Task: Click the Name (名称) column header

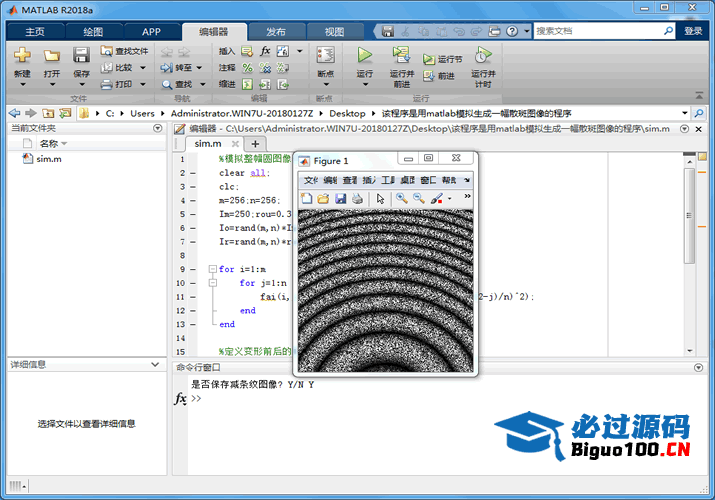Action: (49, 144)
